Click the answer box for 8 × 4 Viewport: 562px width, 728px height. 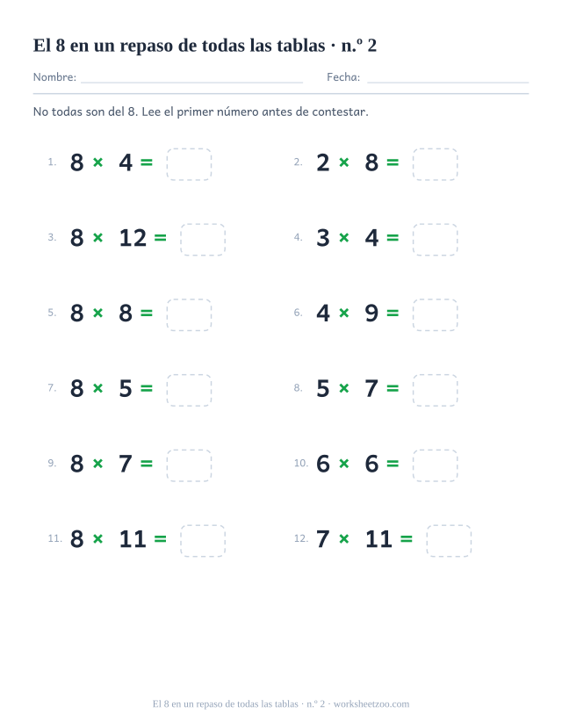pyautogui.click(x=189, y=164)
